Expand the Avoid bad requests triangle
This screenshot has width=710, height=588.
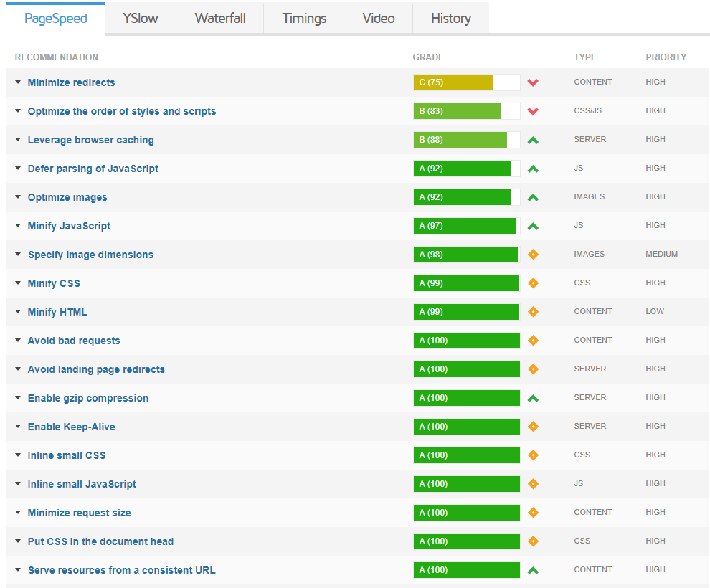point(19,341)
